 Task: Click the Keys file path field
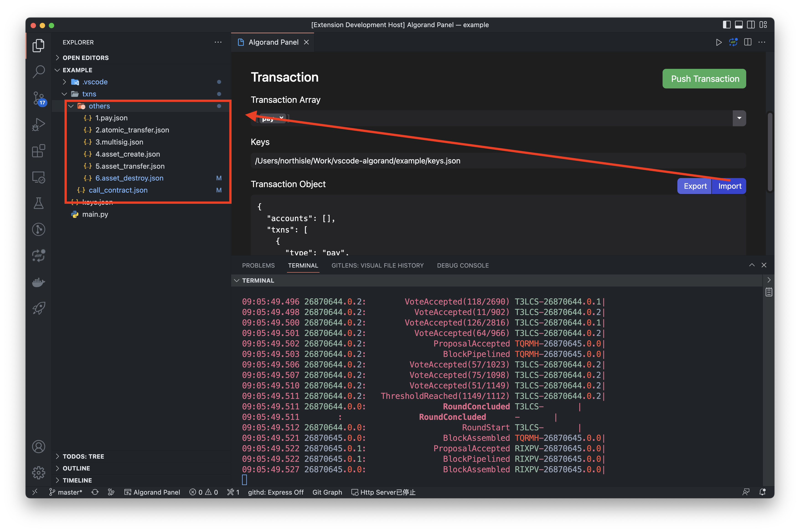point(498,161)
